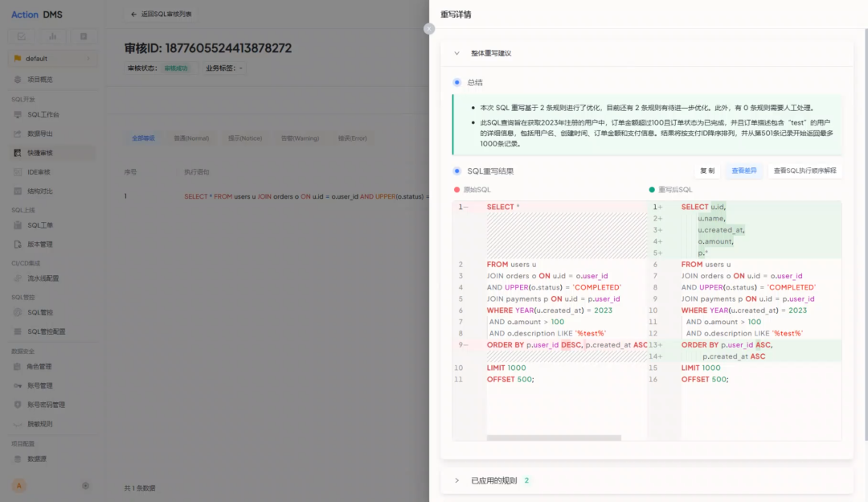Click the applied rules count badge 2
Screen dimensions: 868x502
coord(526,480)
